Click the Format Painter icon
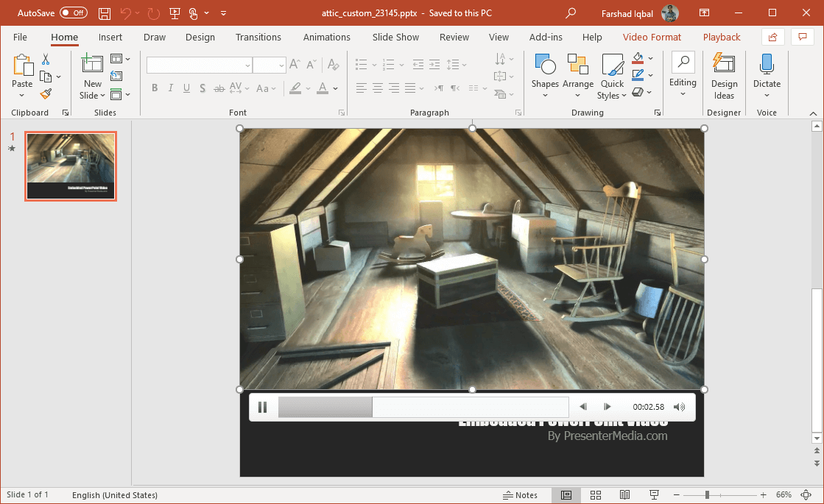Image resolution: width=824 pixels, height=504 pixels. [x=46, y=93]
